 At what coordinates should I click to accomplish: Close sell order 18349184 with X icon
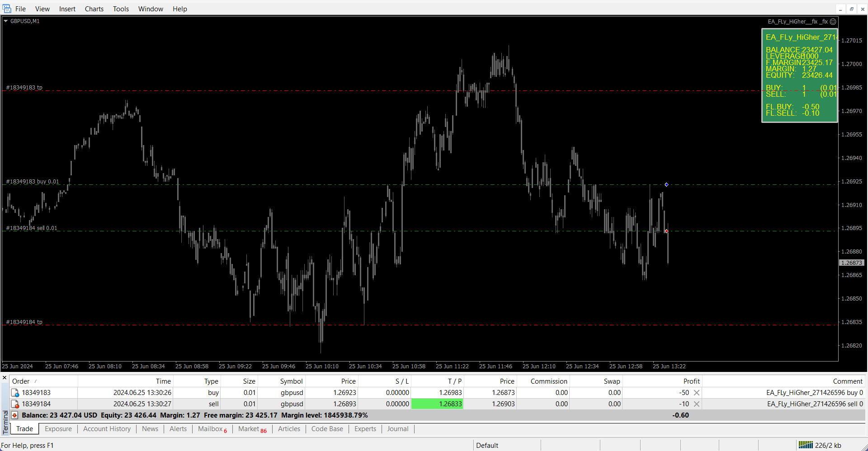click(697, 404)
